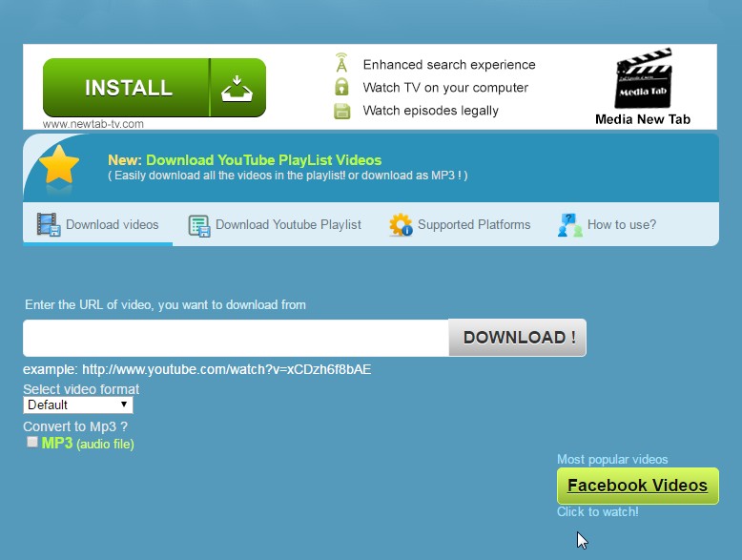Click the Media New Tab caption
Image resolution: width=742 pixels, height=560 pixels.
[643, 119]
